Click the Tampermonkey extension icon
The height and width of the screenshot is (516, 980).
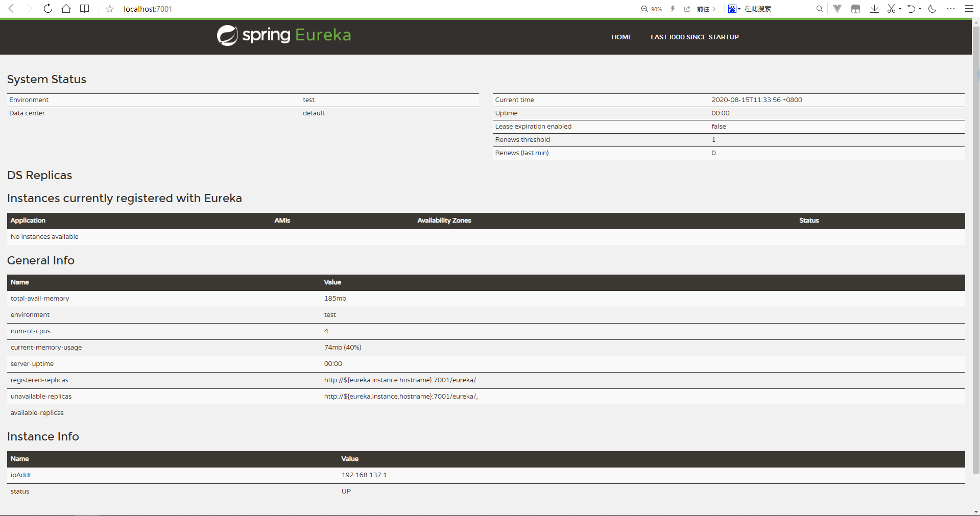pos(856,9)
